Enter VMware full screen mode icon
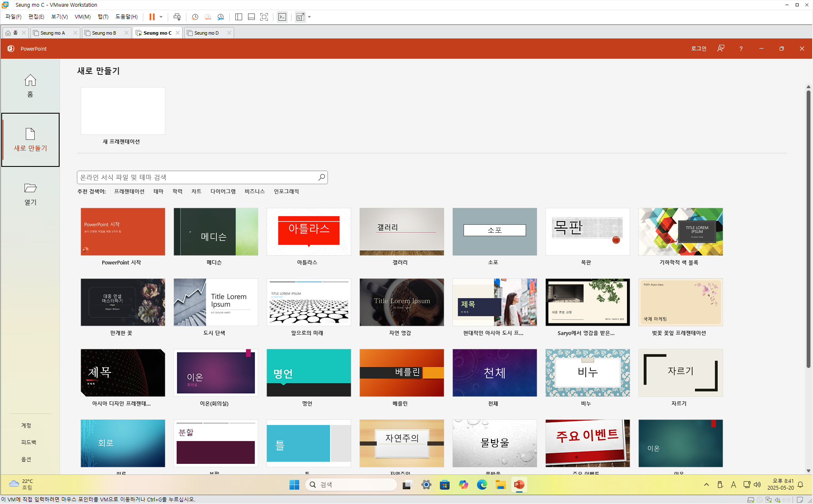 coord(264,17)
